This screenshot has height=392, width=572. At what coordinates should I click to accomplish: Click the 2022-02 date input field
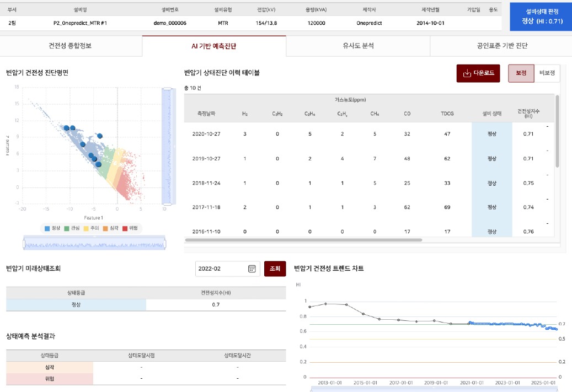pyautogui.click(x=227, y=269)
